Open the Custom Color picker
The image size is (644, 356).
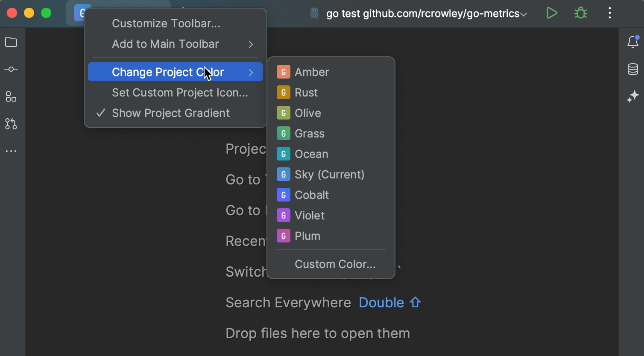click(335, 264)
